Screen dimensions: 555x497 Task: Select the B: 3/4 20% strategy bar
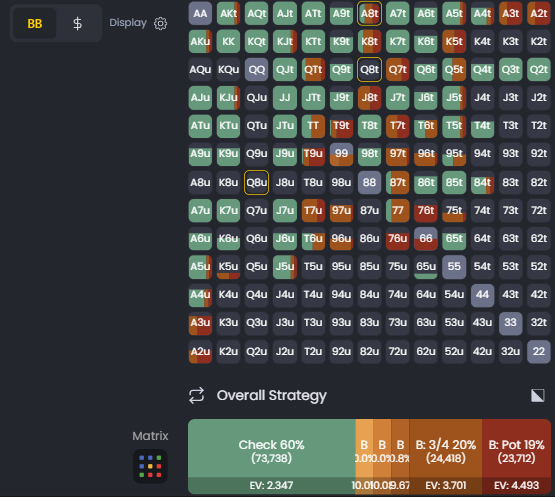(x=446, y=456)
